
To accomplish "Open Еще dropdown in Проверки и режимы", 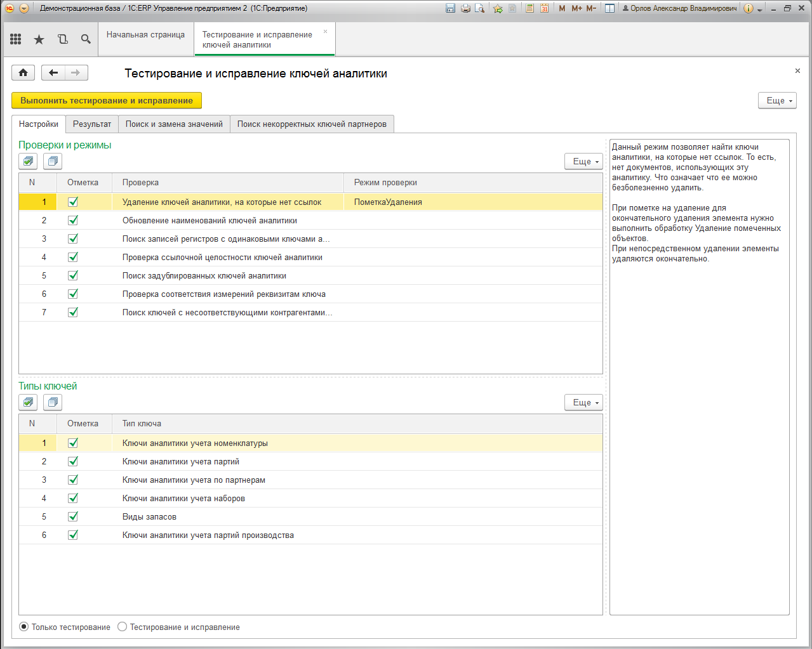I will [x=583, y=161].
